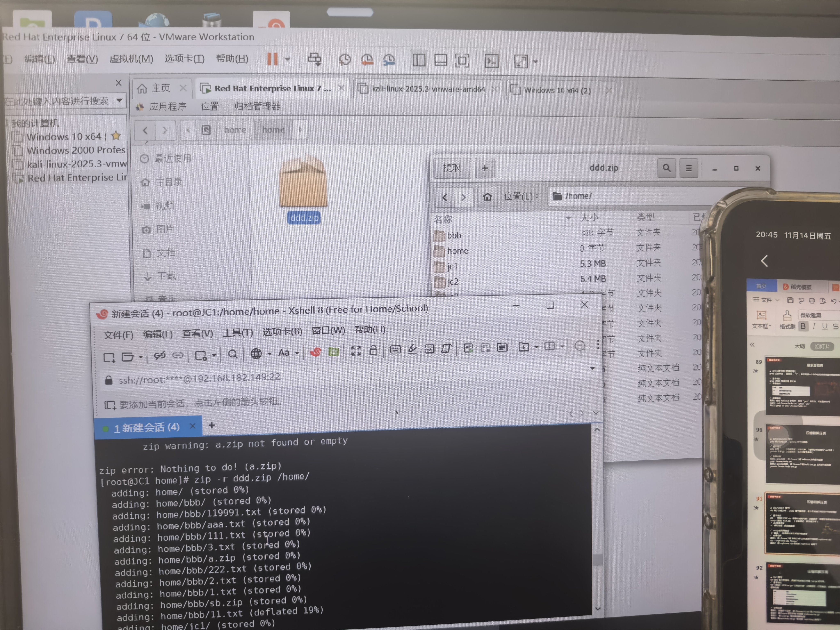Open the 虚拟机(M) menu in VMware
The height and width of the screenshot is (630, 840).
(131, 59)
